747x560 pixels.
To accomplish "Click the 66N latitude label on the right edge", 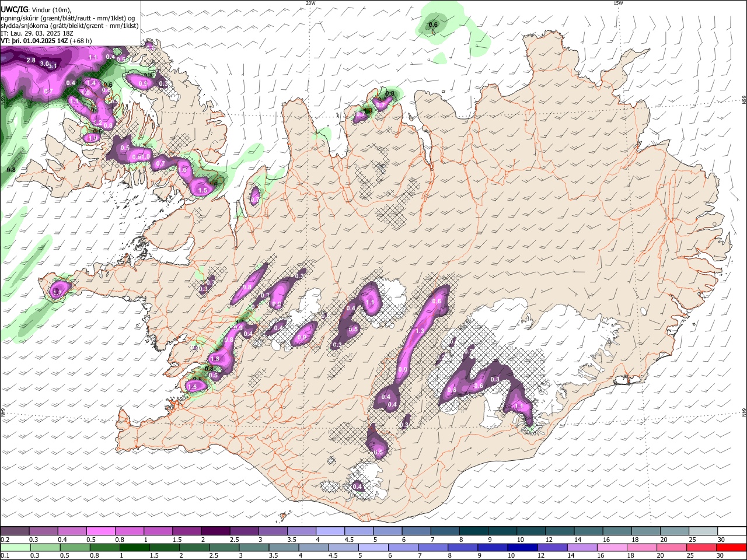I will coord(743,101).
